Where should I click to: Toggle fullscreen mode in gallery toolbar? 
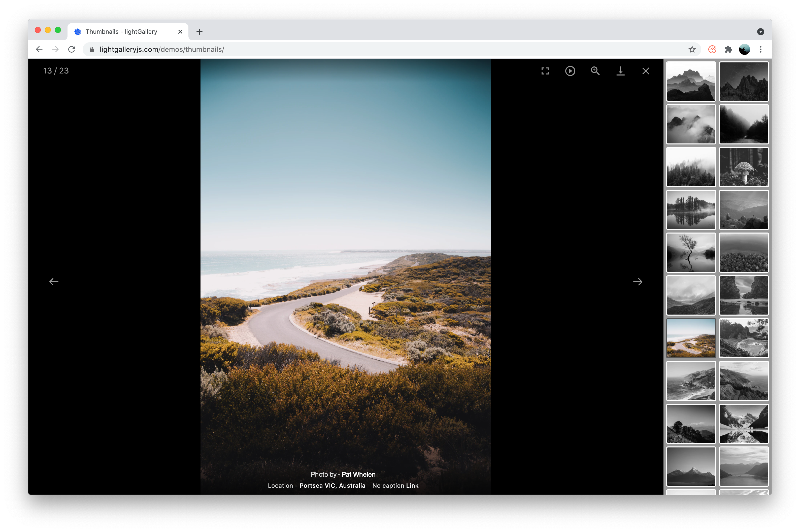(545, 71)
